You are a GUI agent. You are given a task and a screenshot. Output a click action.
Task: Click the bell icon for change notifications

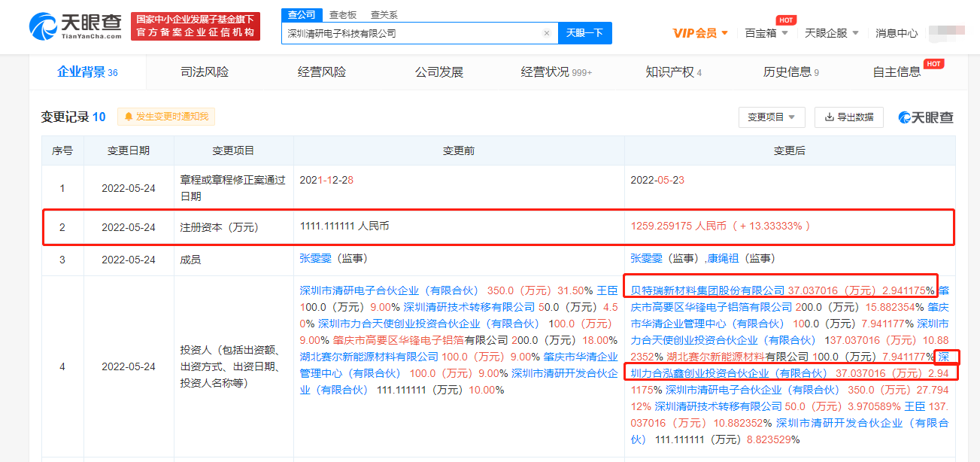(129, 117)
